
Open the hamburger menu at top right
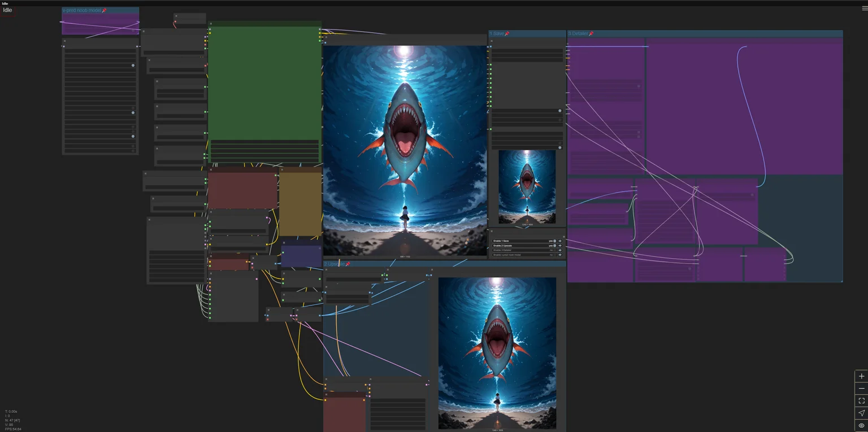(x=864, y=8)
